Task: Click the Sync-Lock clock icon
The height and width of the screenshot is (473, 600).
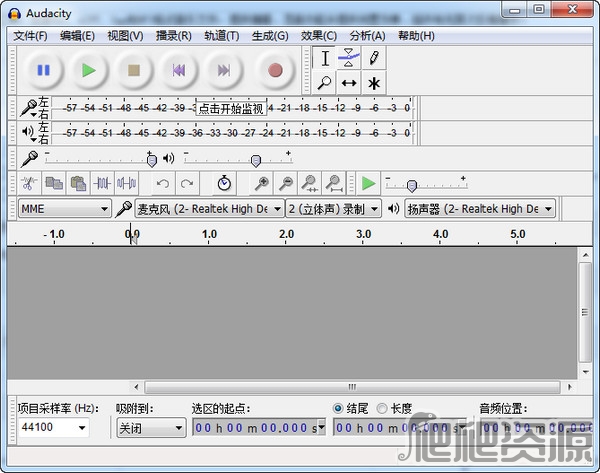Action: point(224,184)
